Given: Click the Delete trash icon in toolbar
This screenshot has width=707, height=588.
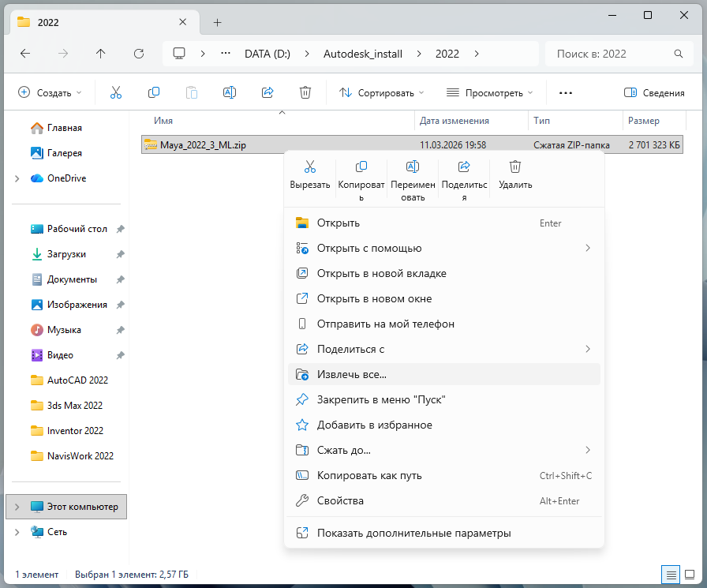Looking at the screenshot, I should tap(305, 93).
